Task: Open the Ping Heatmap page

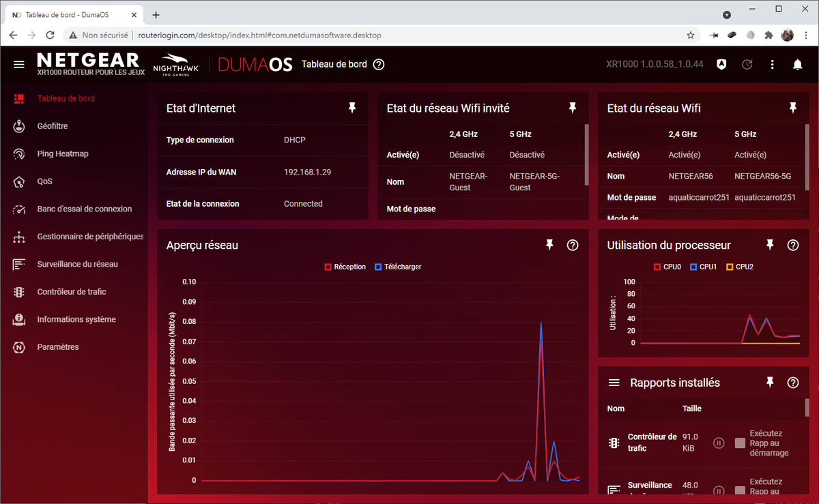Action: [63, 154]
